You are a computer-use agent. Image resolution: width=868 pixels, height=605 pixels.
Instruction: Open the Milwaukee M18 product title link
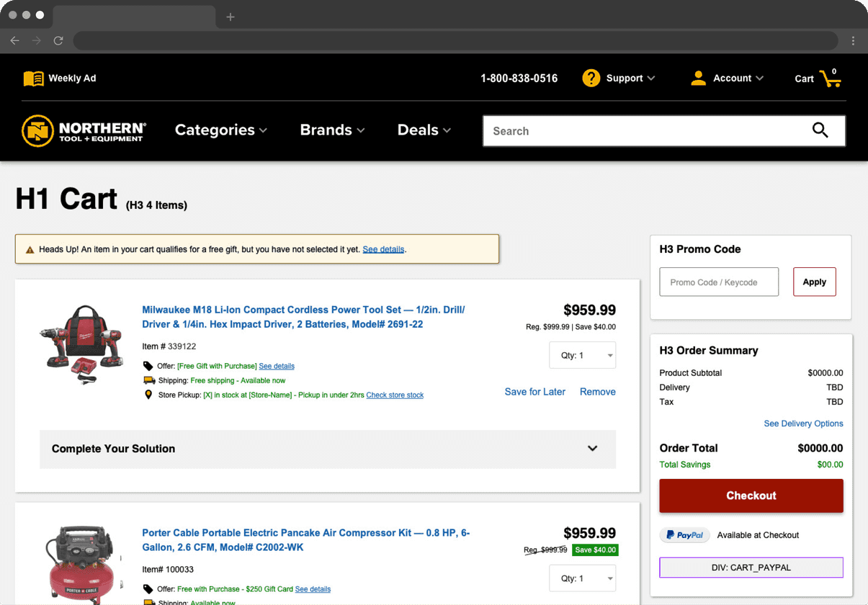click(x=303, y=317)
